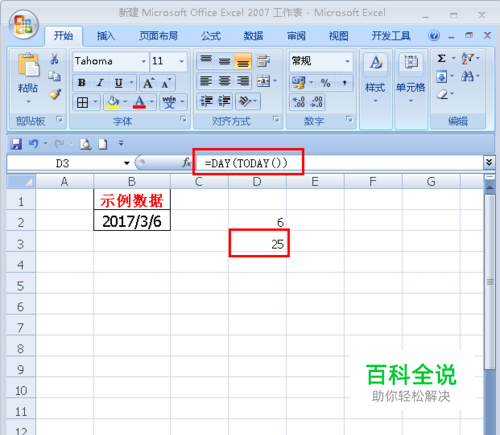Apply Percent Style format

[325, 83]
